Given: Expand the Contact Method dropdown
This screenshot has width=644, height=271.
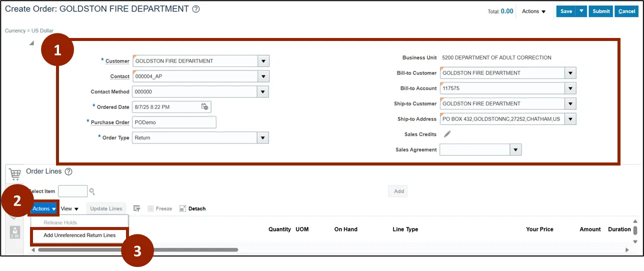Looking at the screenshot, I should (262, 92).
